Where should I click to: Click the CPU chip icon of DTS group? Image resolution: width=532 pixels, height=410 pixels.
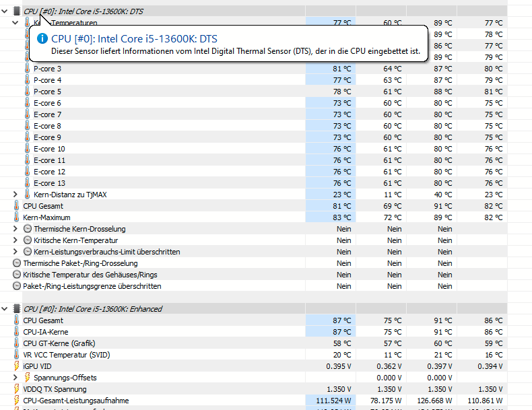(x=16, y=11)
